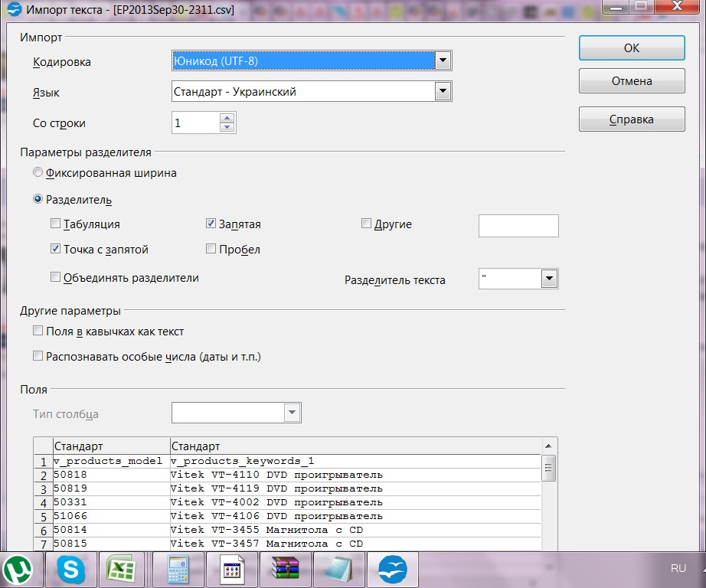Uncheck the Запятая checkbox
The width and height of the screenshot is (706, 588).
(211, 224)
